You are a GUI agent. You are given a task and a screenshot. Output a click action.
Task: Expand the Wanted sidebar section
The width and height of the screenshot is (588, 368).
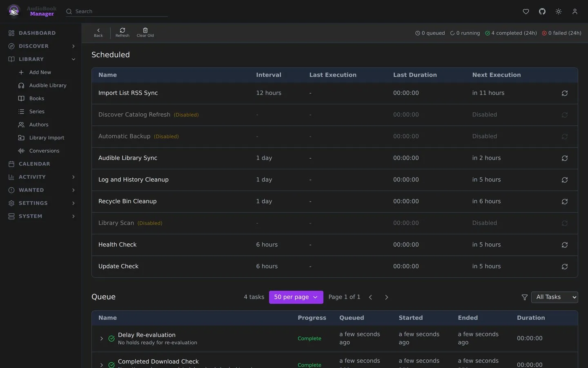(73, 190)
